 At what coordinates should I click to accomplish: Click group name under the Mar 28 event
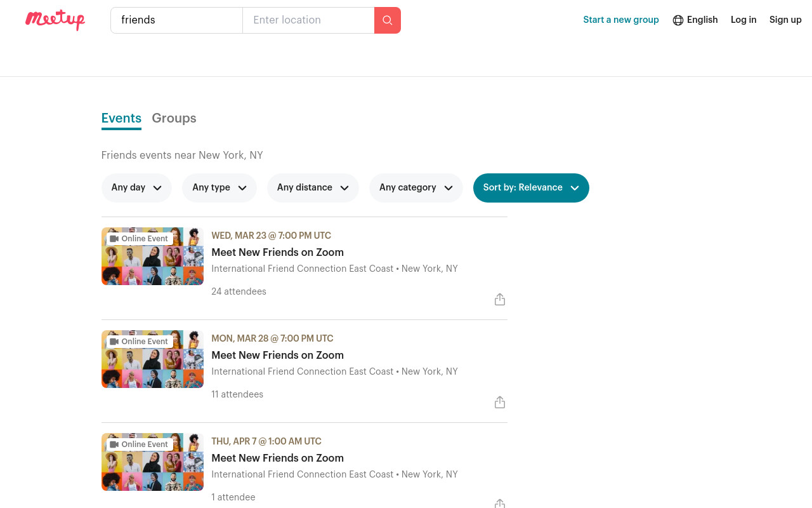[302, 372]
